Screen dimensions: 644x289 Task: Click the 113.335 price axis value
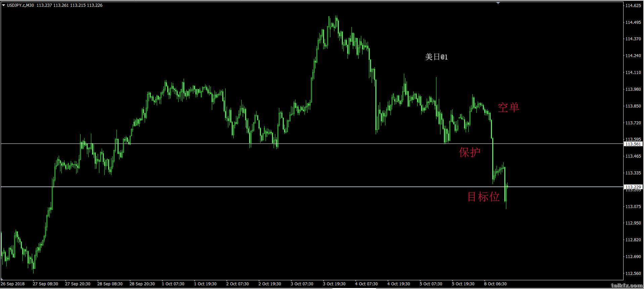pyautogui.click(x=633, y=173)
